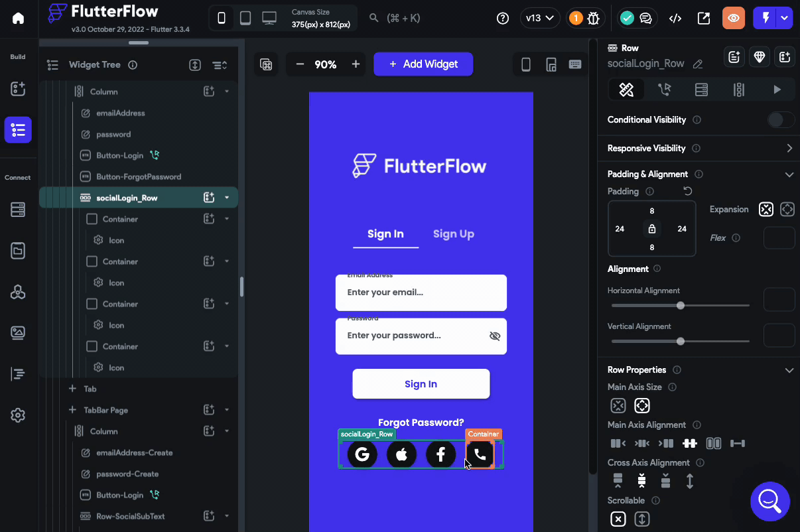The height and width of the screenshot is (532, 800).
Task: Open the project issues bug icon
Action: pos(594,19)
